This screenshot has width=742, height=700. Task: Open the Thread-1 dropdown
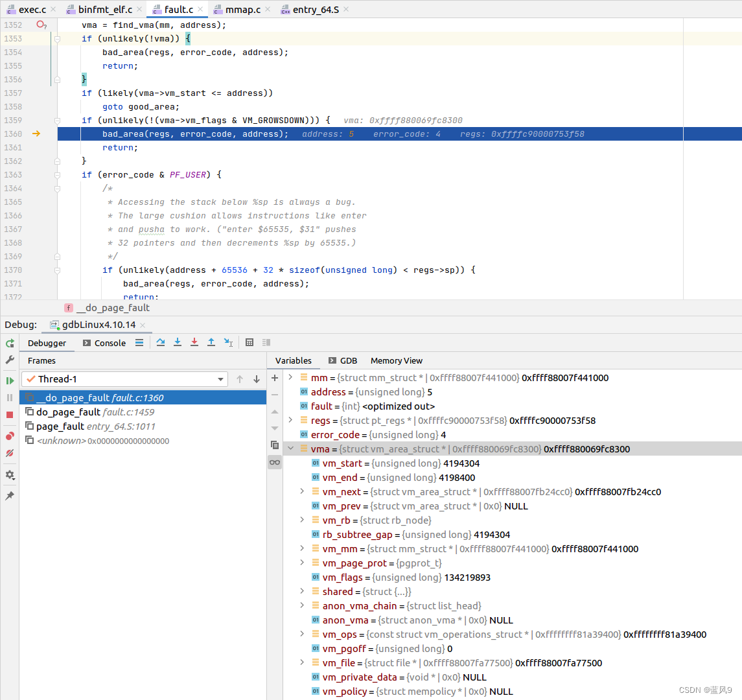point(124,379)
